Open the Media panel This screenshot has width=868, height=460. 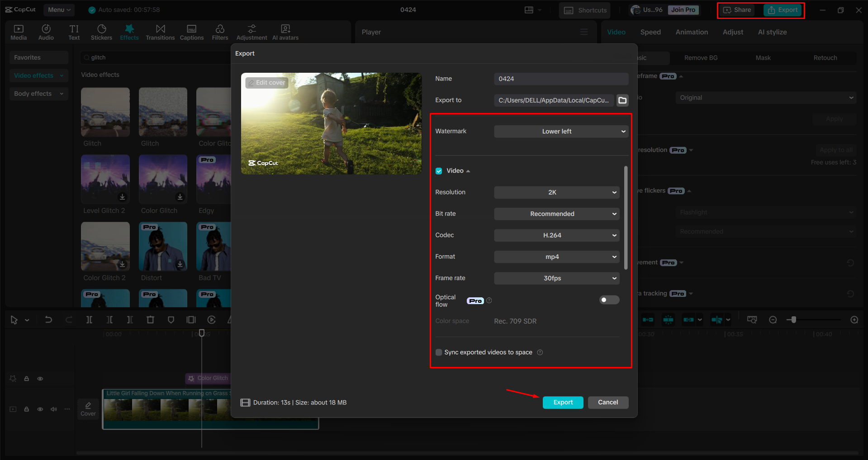19,33
